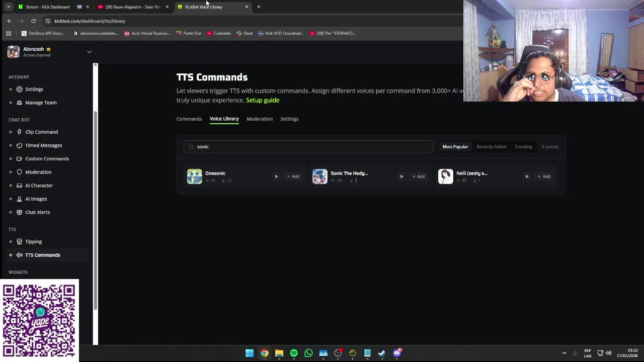
Task: Play preview of Nelli voice
Action: pos(527,176)
